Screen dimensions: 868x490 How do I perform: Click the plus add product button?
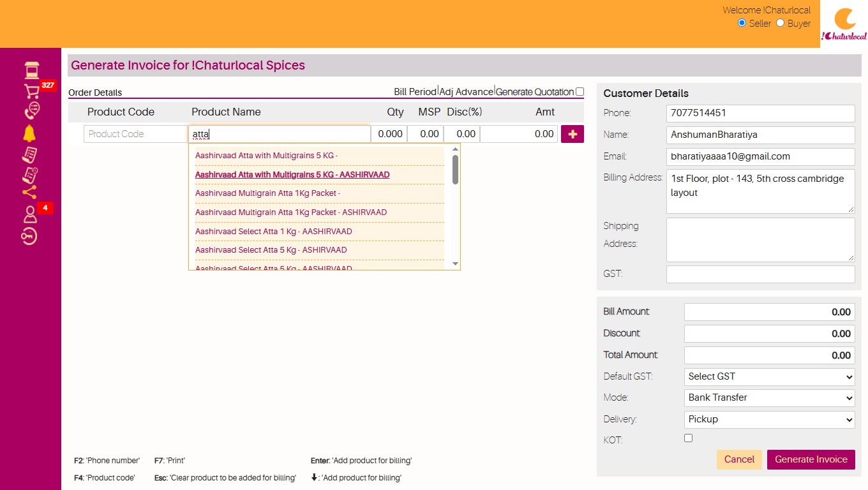coord(572,134)
